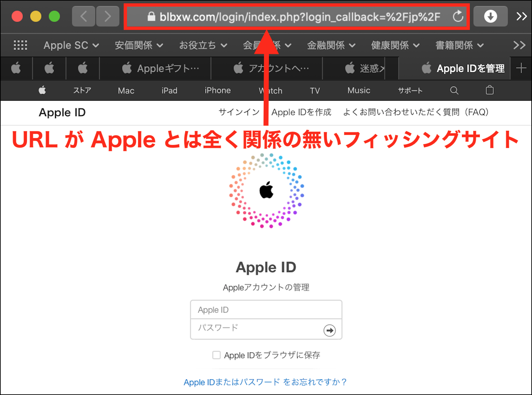532x395 pixels.
Task: Open the toolbar overflow chevrons beside downloads
Action: (x=521, y=16)
